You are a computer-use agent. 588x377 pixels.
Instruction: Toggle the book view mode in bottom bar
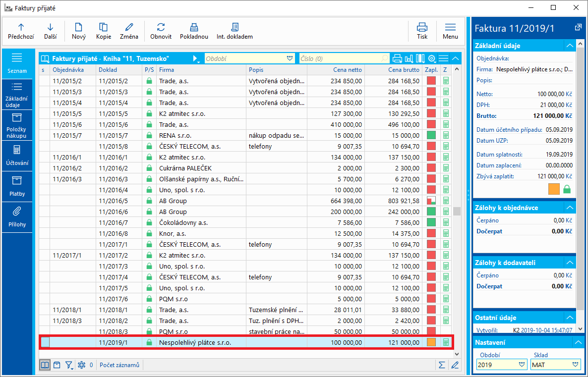coord(45,365)
